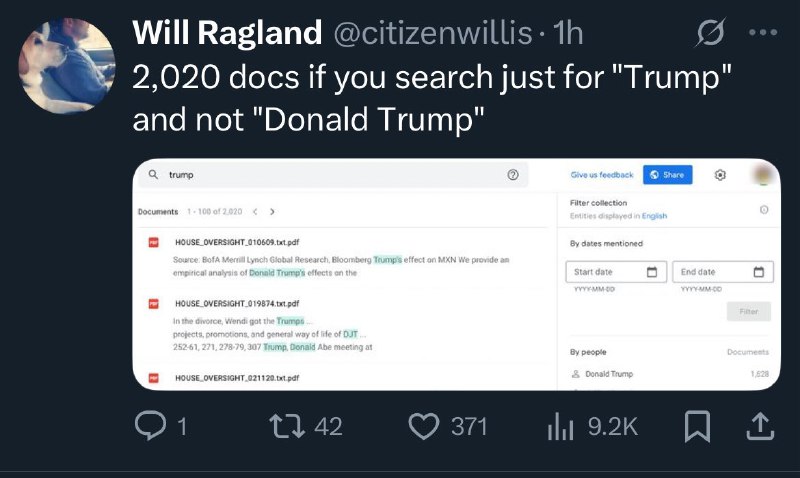Click the search help question mark icon
This screenshot has width=800, height=478.
[513, 174]
